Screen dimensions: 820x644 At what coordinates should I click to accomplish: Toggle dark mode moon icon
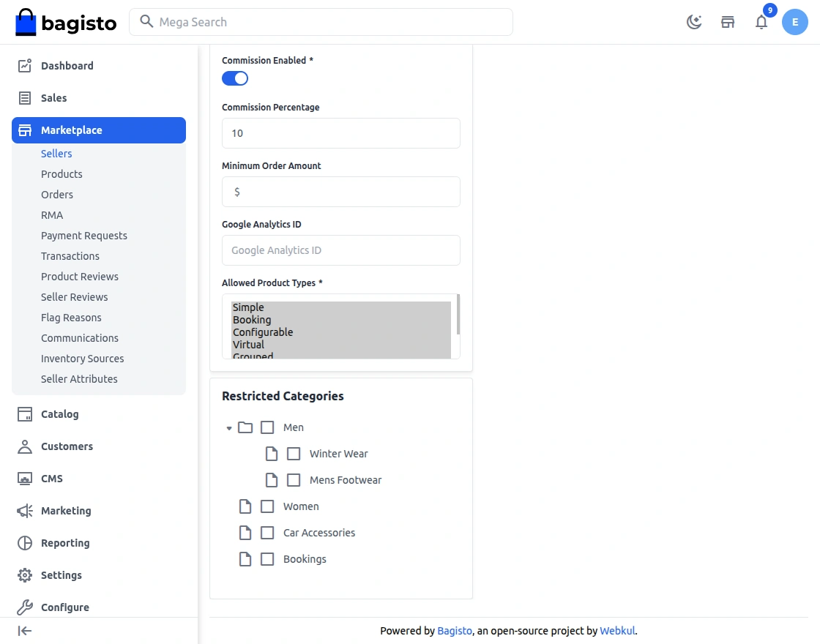(x=694, y=22)
